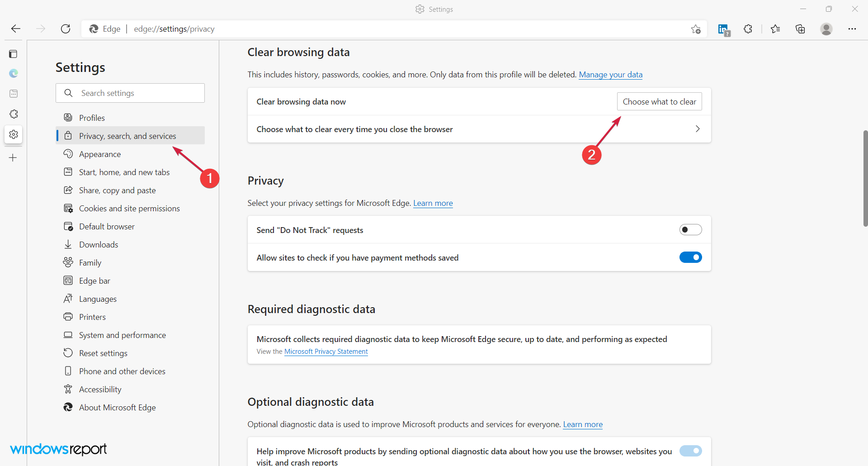The width and height of the screenshot is (868, 466).
Task: Open the Favorites list icon
Action: [775, 29]
